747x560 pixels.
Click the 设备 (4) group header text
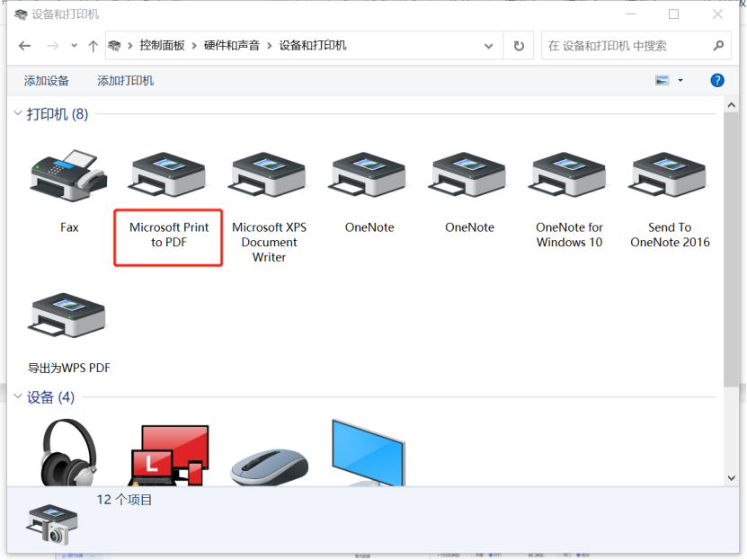(x=50, y=397)
